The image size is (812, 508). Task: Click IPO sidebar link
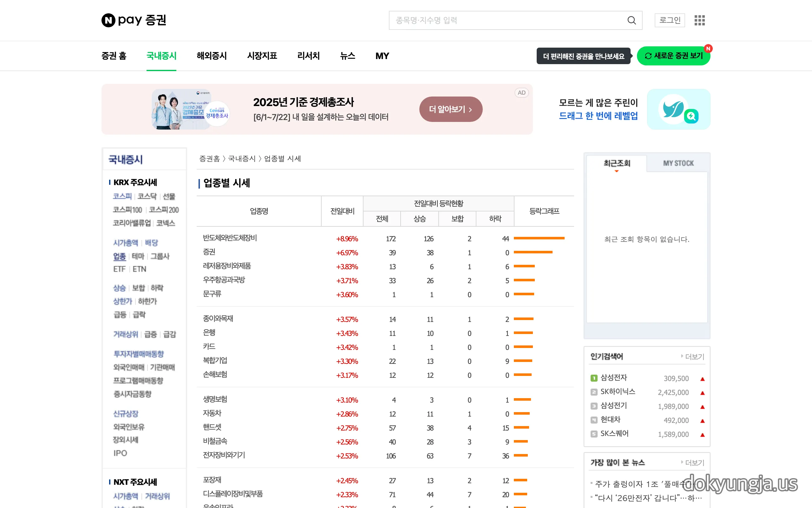coord(120,453)
